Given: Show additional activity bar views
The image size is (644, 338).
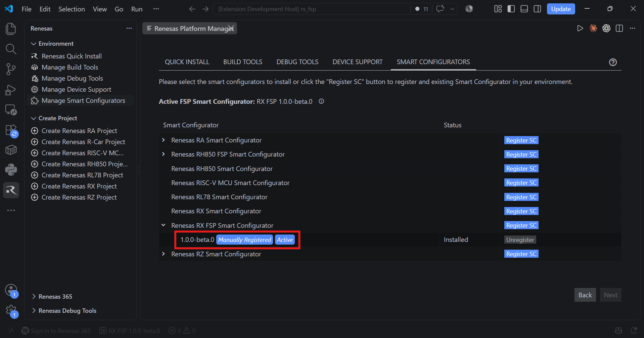Looking at the screenshot, I should click(x=11, y=210).
